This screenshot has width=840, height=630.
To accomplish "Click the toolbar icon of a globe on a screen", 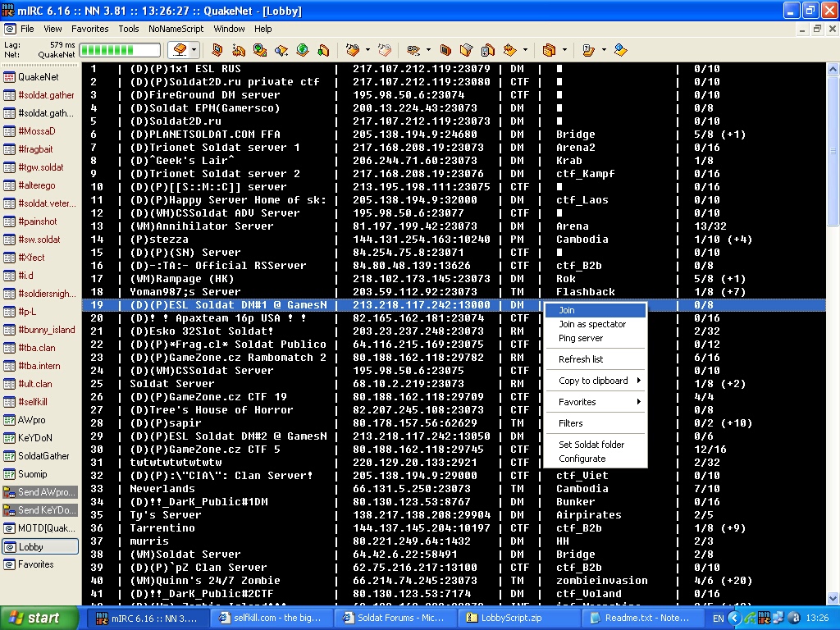I will (x=260, y=50).
